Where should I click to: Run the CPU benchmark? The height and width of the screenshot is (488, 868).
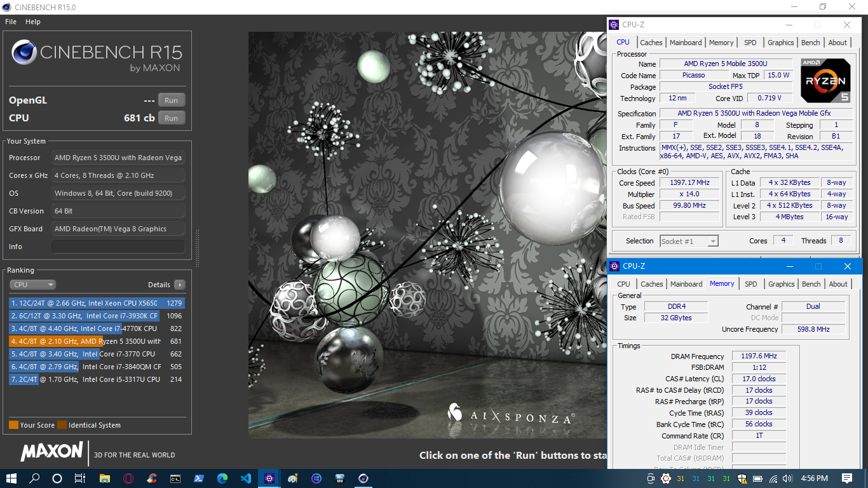172,118
